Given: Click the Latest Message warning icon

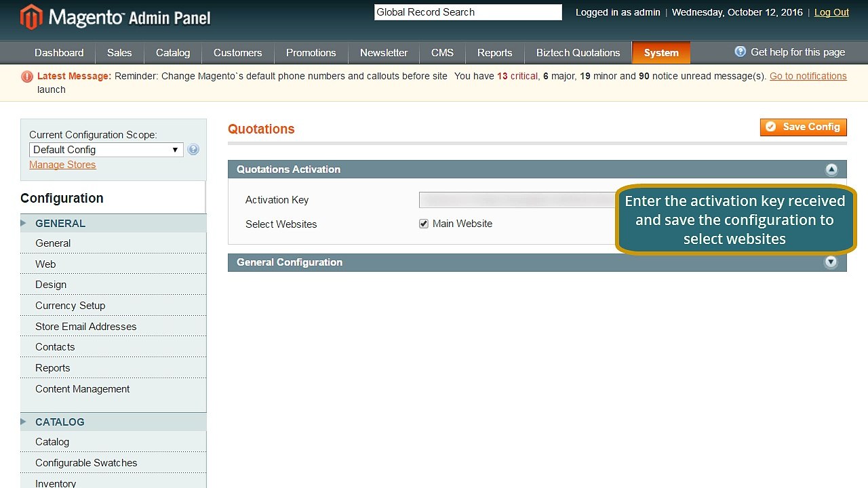Looking at the screenshot, I should point(27,77).
